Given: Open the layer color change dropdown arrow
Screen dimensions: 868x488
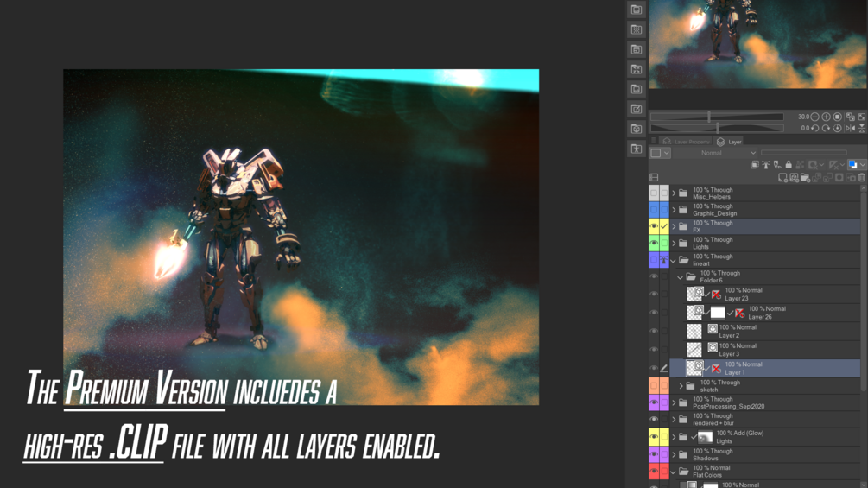Looking at the screenshot, I should click(863, 165).
